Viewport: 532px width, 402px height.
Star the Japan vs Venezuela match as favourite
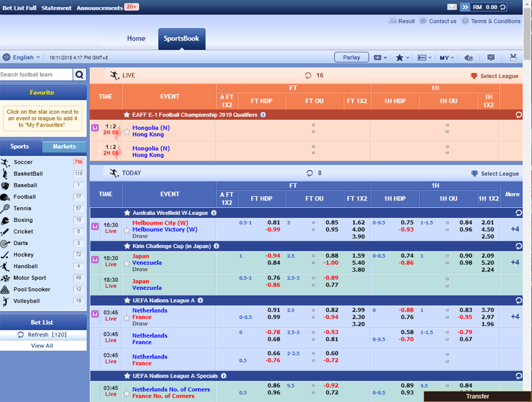pos(126,262)
